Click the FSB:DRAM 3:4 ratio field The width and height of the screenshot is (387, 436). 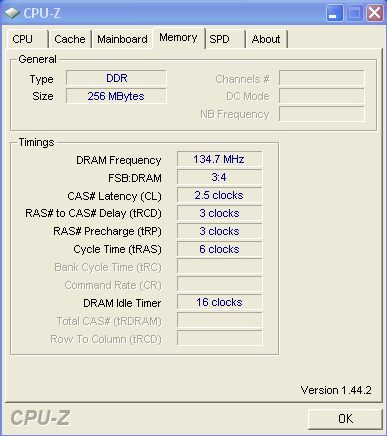pos(219,177)
